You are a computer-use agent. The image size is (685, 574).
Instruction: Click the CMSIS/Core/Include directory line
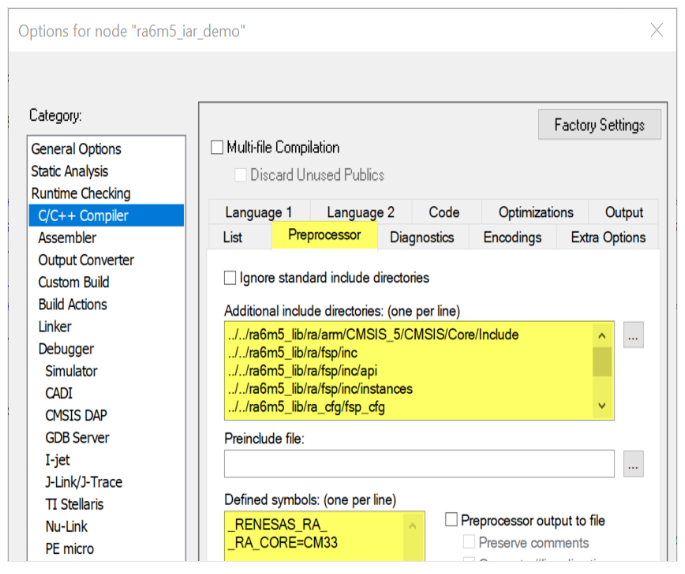point(373,335)
